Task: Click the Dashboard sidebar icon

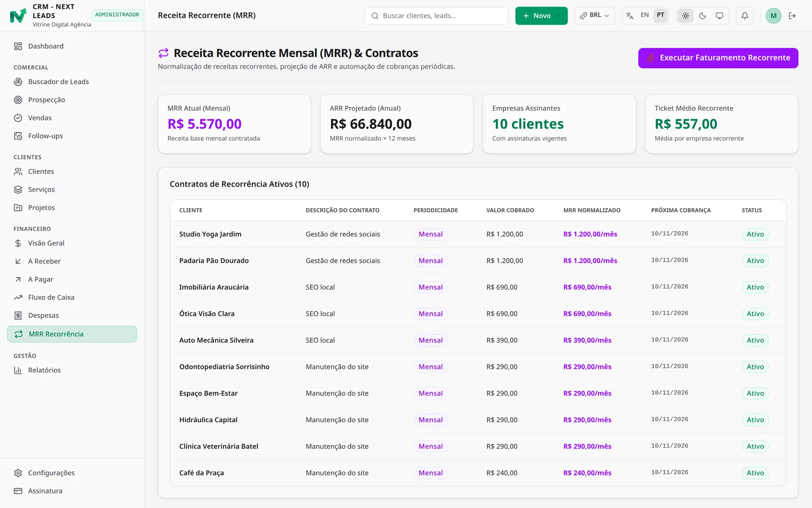Action: 18,46
